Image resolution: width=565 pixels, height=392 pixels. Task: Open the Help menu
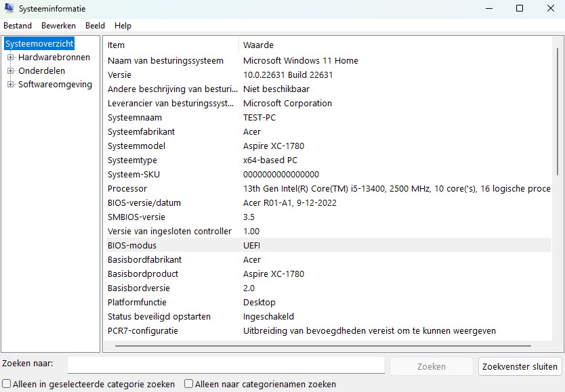[123, 26]
